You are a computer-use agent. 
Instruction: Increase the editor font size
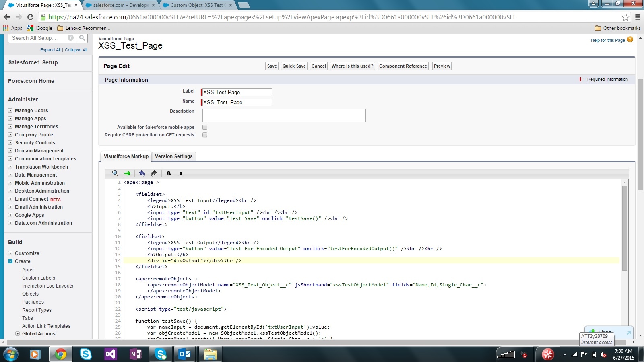(x=169, y=173)
